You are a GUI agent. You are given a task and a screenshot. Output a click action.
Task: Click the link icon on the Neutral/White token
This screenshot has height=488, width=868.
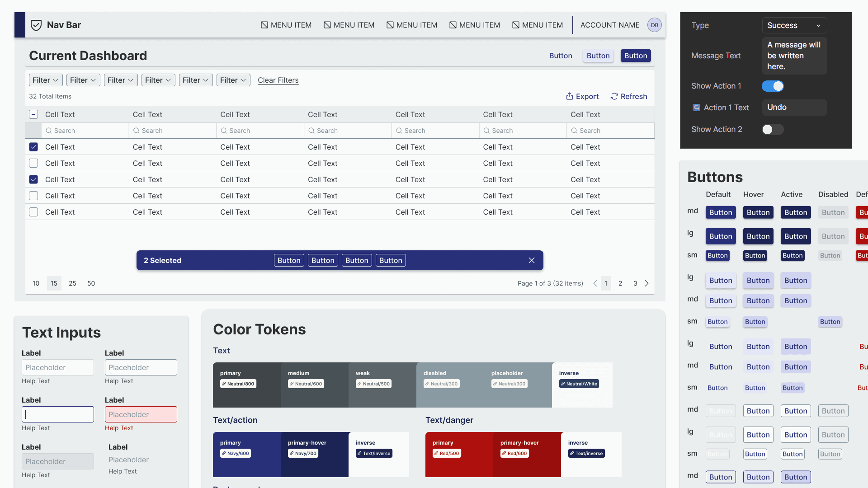pos(563,384)
